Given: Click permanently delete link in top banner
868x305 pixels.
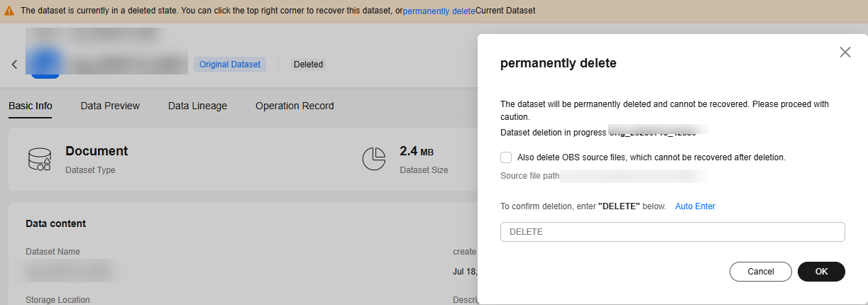Looking at the screenshot, I should pyautogui.click(x=439, y=11).
